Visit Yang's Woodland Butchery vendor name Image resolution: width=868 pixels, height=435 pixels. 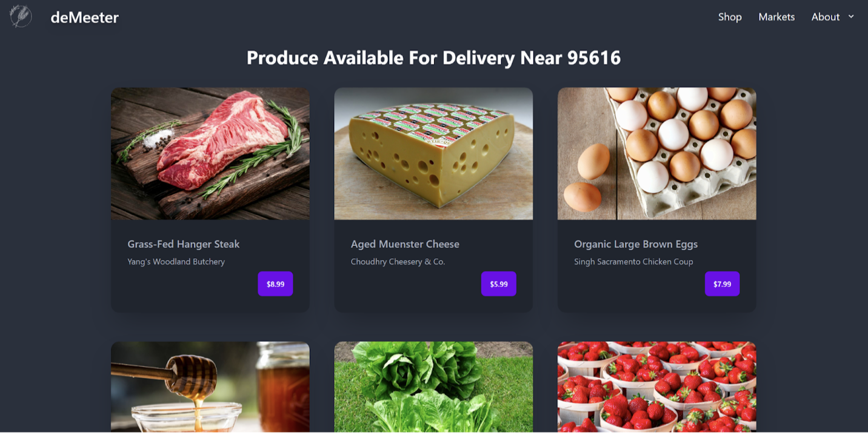pos(176,262)
